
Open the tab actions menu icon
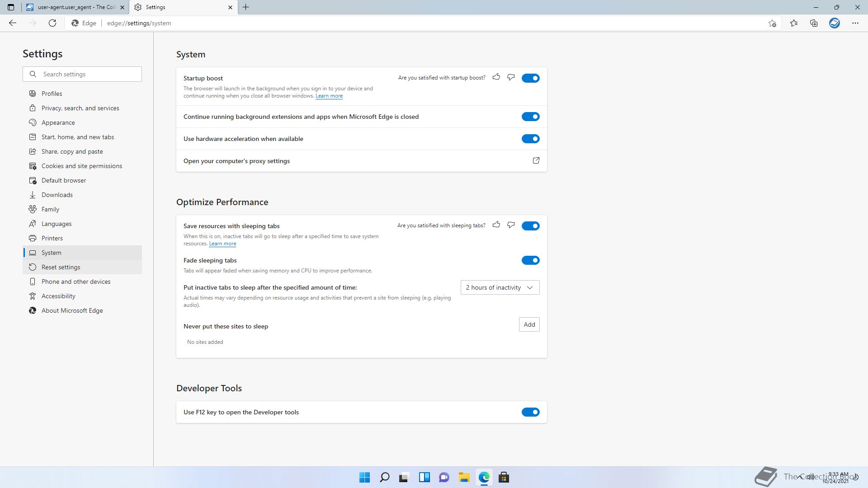coord(11,7)
